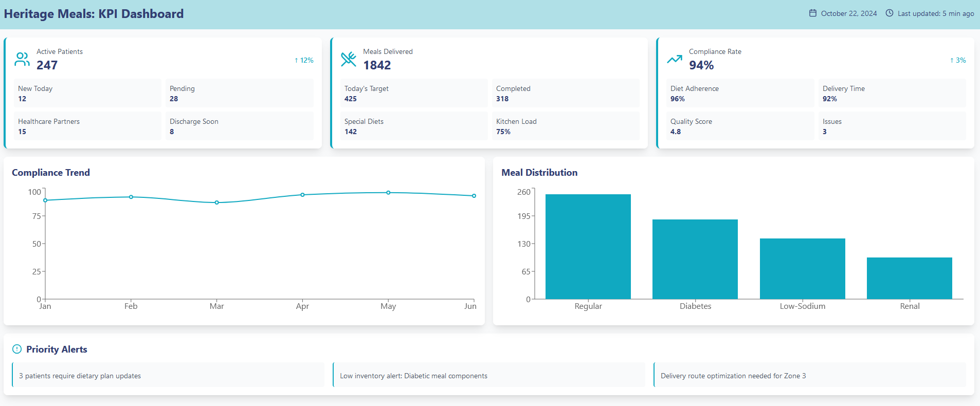Click the Jan data point on Compliance Trend
This screenshot has height=406, width=980.
tap(45, 200)
